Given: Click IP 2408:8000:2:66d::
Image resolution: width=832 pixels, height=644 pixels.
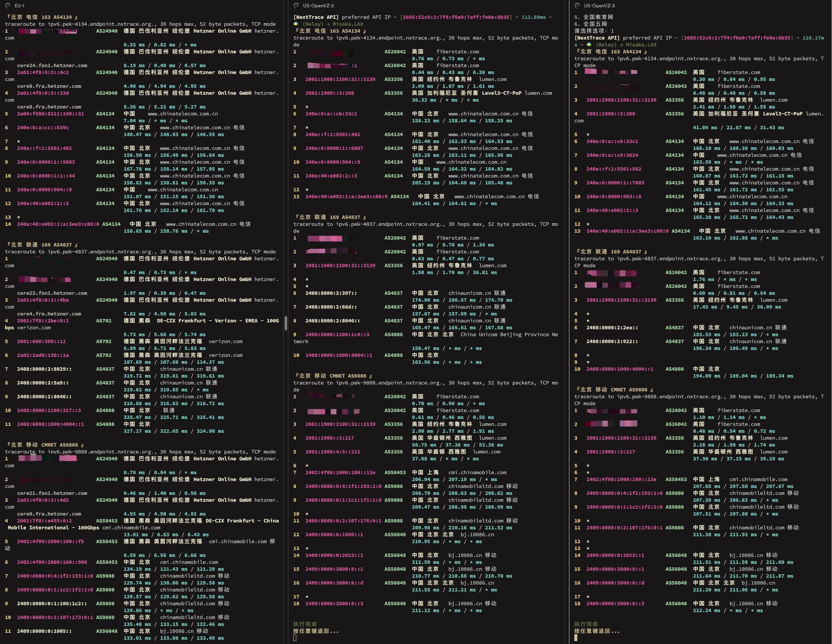Looking at the screenshot, I should coord(331,307).
